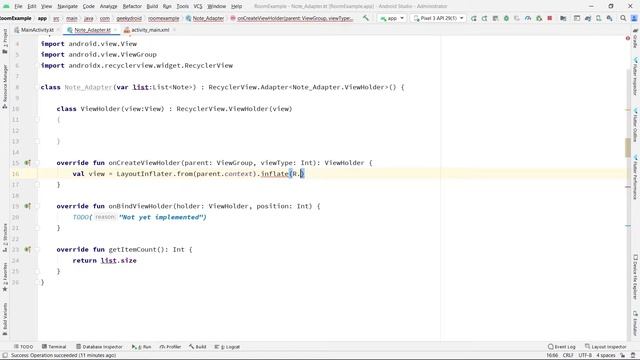This screenshot has height=360, width=640.
Task: Switch to the activity_main.xml tab
Action: pyautogui.click(x=150, y=30)
